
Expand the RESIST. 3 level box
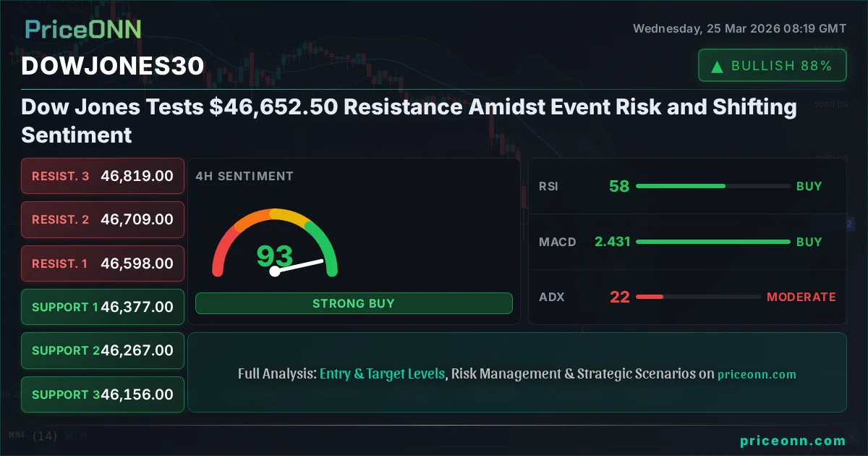102,176
